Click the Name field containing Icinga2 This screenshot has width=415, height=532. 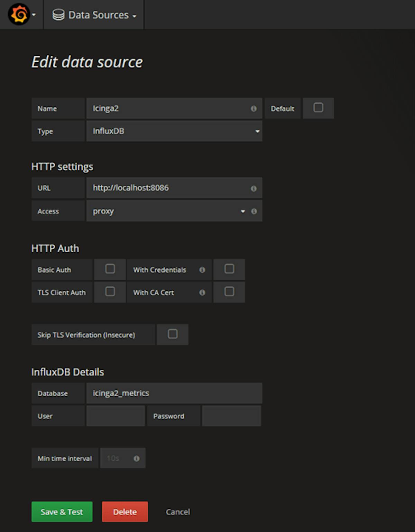(174, 108)
